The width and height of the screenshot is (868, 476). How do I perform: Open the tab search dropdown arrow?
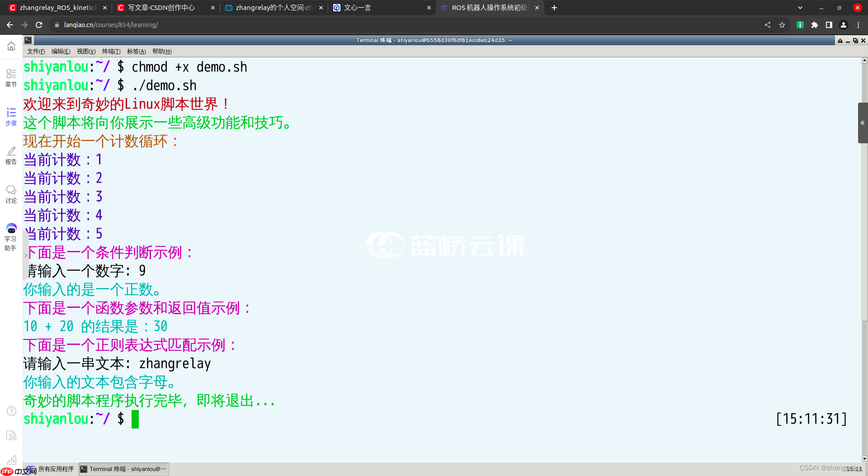[x=800, y=8]
